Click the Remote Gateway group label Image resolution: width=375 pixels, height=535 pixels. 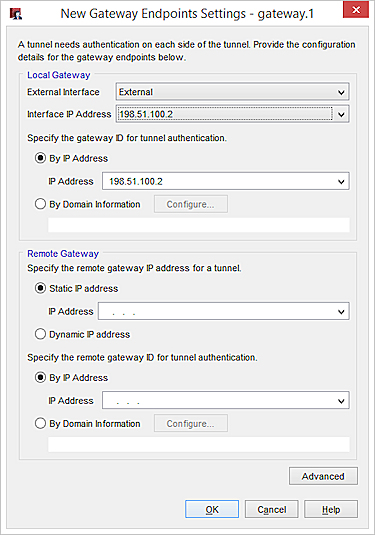pos(63,254)
